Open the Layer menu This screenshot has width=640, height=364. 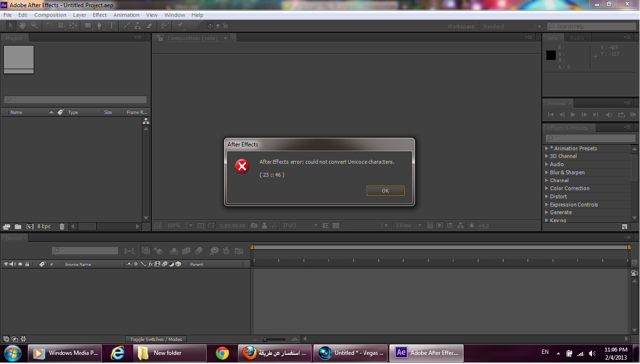pos(79,15)
